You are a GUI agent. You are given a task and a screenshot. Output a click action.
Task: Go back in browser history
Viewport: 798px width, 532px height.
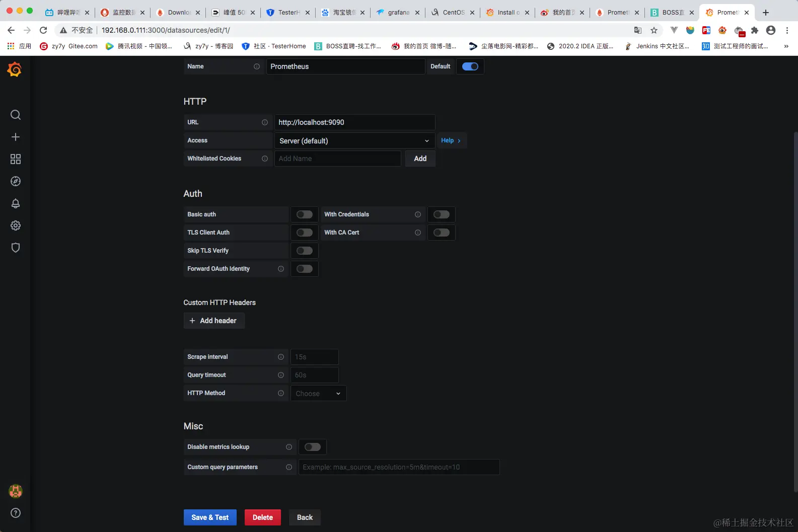coord(11,30)
